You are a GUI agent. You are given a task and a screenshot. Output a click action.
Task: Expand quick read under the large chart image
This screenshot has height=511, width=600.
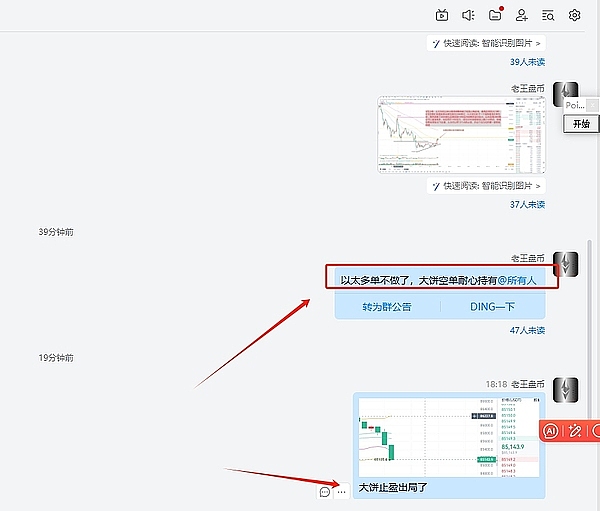[x=487, y=186]
